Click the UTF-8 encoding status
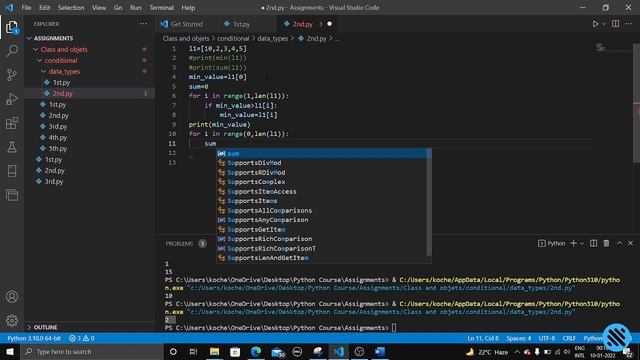The width and height of the screenshot is (640, 360). point(547,338)
